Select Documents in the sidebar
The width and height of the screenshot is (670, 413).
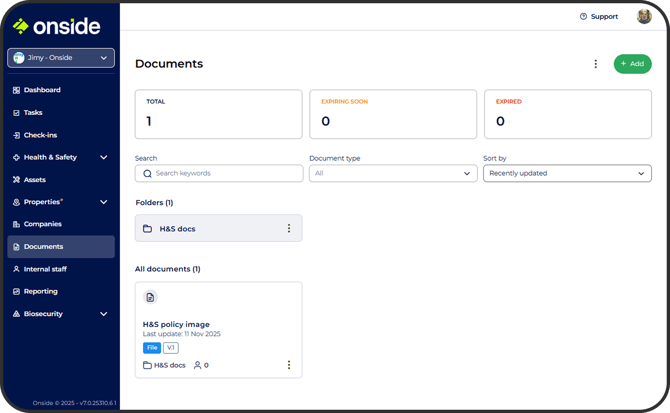tap(61, 247)
